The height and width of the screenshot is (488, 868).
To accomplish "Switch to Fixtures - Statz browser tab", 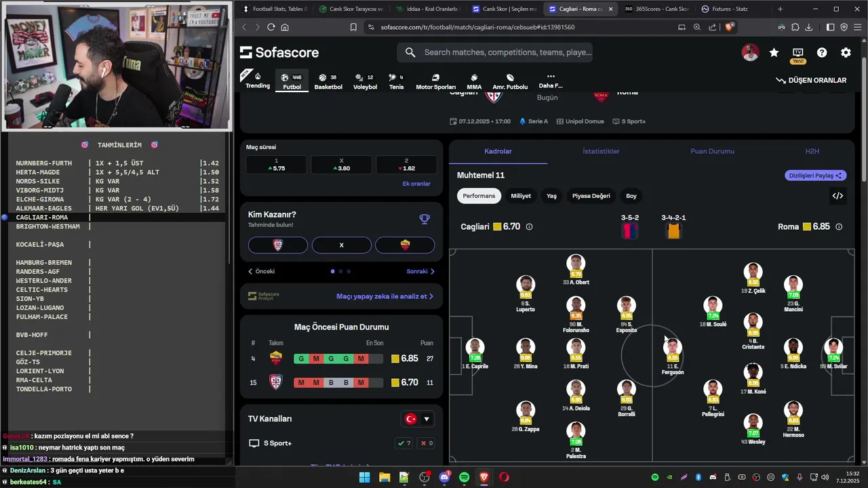I will pos(730,9).
